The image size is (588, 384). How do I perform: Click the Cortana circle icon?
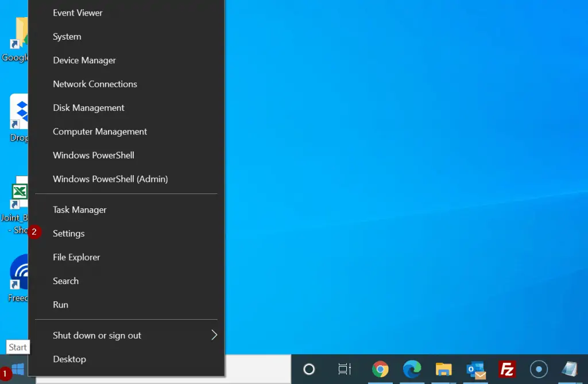[x=309, y=369]
